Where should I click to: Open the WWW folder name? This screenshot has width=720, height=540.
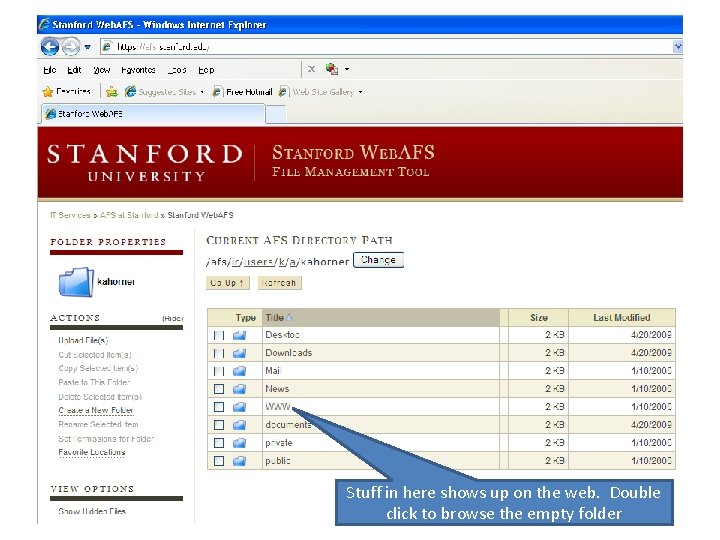coord(278,407)
